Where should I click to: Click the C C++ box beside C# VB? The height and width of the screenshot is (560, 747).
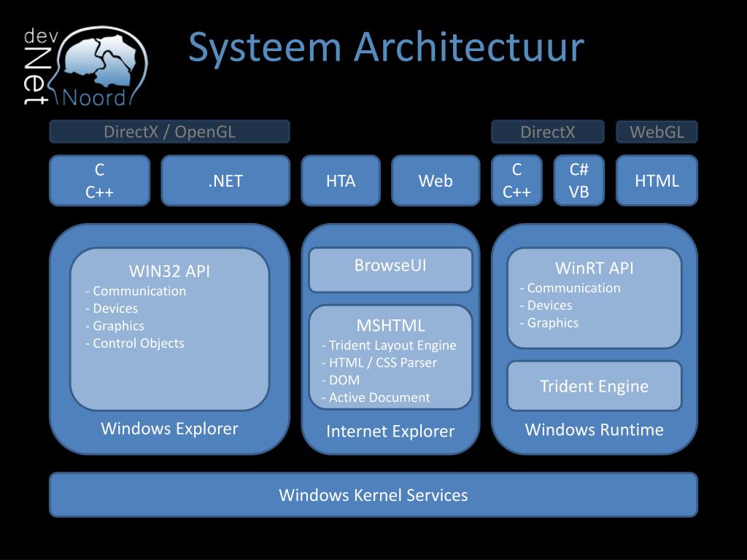click(516, 181)
